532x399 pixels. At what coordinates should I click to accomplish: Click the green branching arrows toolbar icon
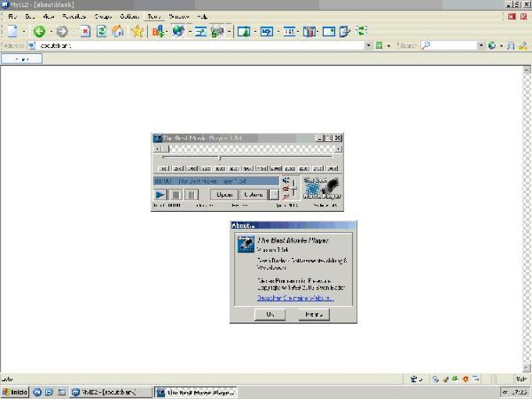click(x=361, y=31)
